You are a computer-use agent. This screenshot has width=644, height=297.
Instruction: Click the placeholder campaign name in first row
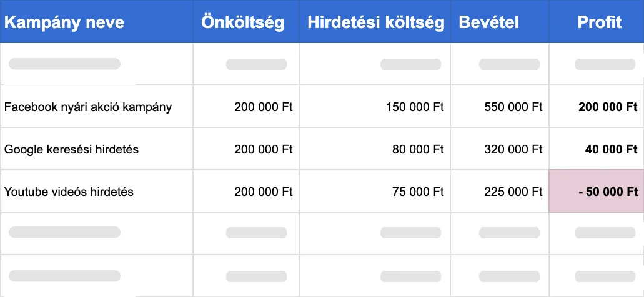pos(64,64)
